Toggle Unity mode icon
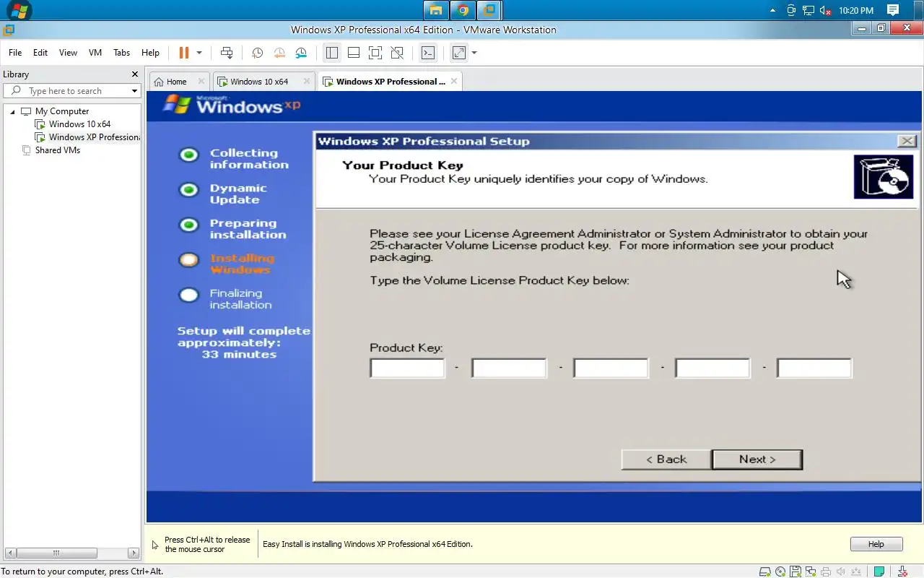 [397, 53]
